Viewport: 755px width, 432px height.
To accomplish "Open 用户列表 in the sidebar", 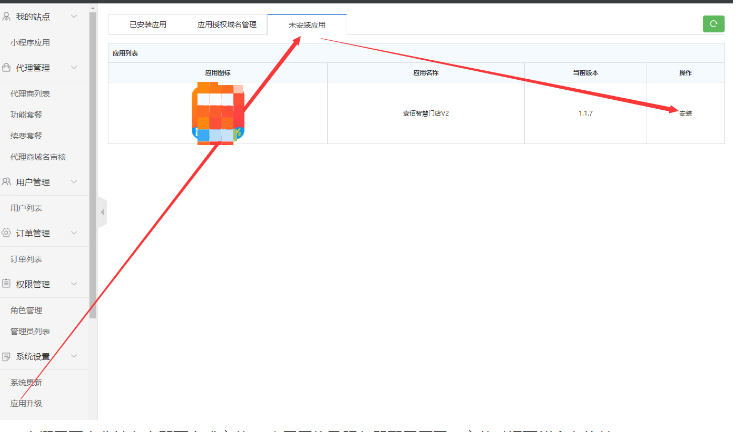I will point(26,208).
